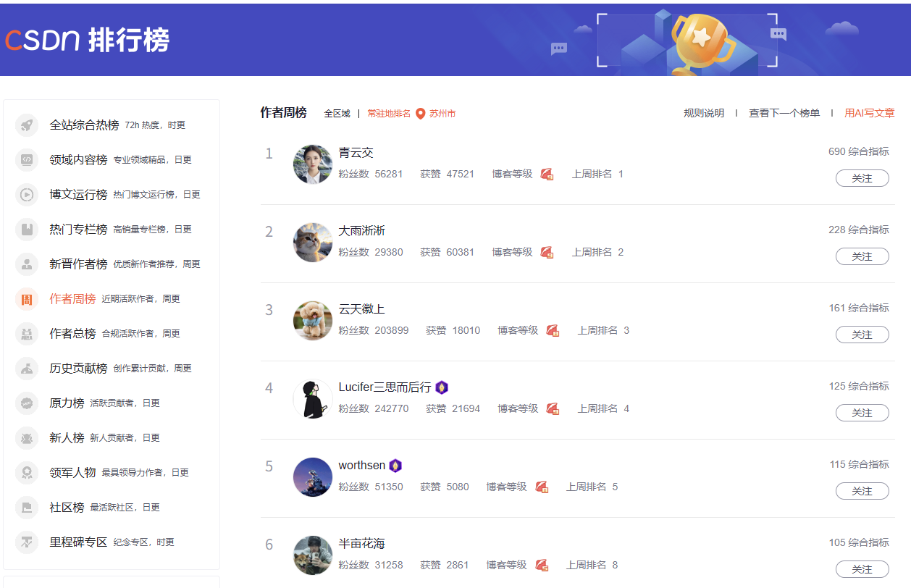
Task: Click 粉丝数 242770 text
Action: coord(374,408)
